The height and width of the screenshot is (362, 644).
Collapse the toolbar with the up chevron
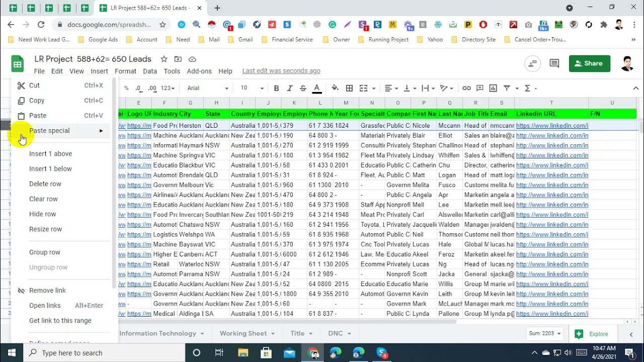tap(636, 88)
